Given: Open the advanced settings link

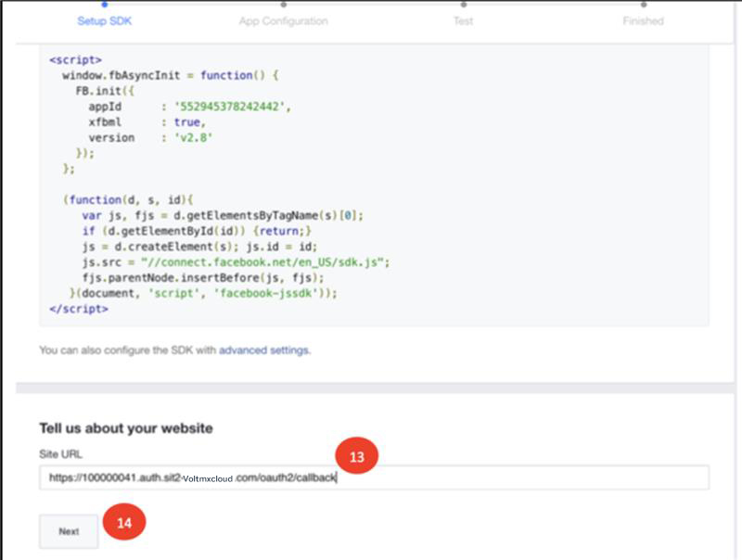Looking at the screenshot, I should pos(263,350).
